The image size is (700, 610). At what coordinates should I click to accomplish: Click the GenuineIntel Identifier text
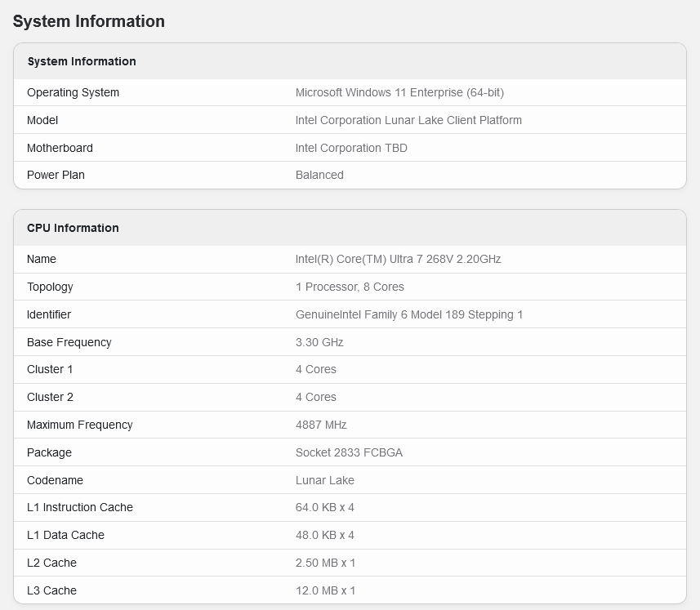pyautogui.click(x=409, y=314)
